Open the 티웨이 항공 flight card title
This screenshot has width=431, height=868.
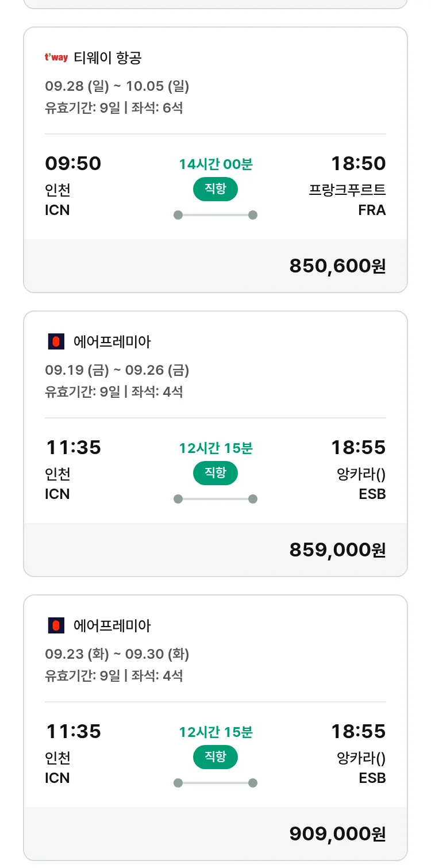pos(107,57)
